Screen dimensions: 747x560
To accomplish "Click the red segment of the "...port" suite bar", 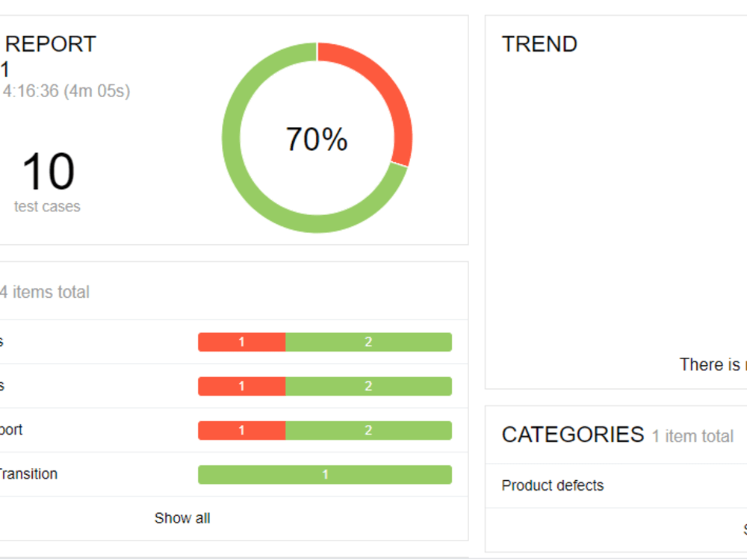I will click(x=241, y=430).
